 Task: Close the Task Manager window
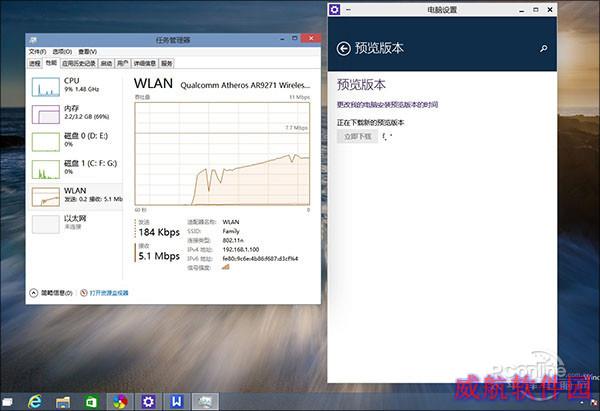coord(311,38)
